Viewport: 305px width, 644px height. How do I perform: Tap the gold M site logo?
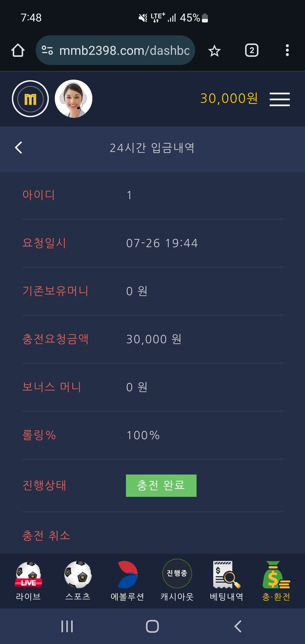click(30, 99)
